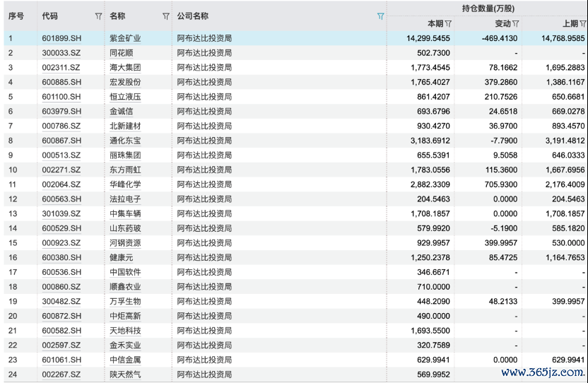Click current holding value 14,299.5455

(x=428, y=38)
